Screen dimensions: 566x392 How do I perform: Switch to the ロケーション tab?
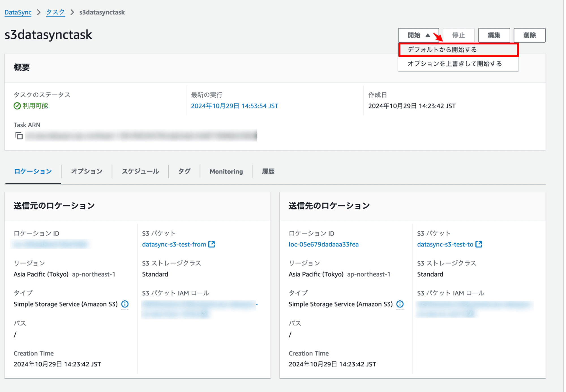[33, 172]
